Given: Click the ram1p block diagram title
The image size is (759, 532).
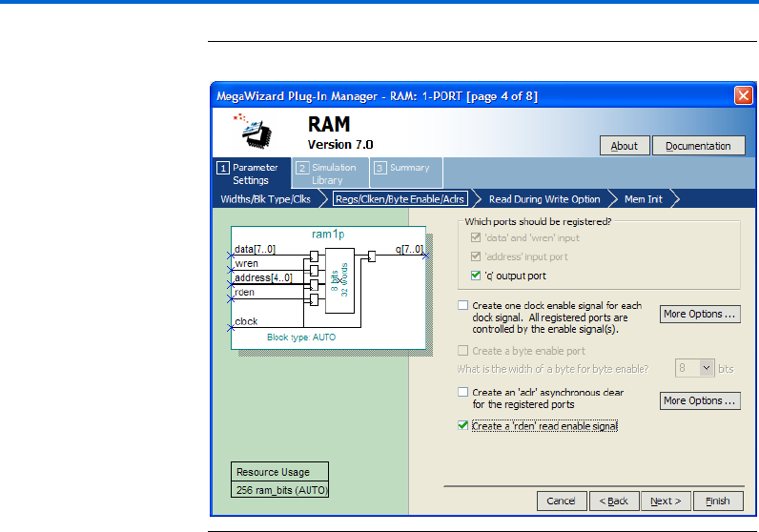Looking at the screenshot, I should click(x=328, y=235).
